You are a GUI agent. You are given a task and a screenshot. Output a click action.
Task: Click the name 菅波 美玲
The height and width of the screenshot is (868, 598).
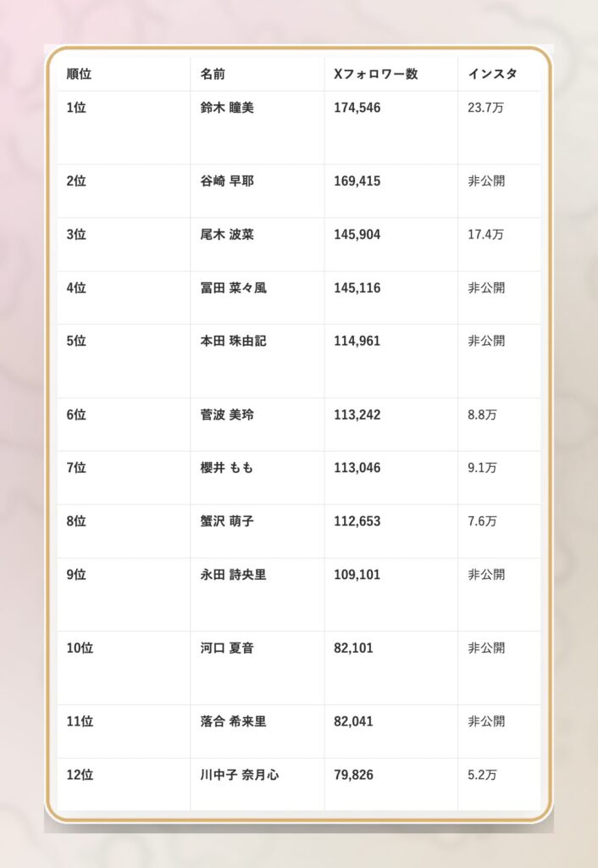tap(227, 415)
